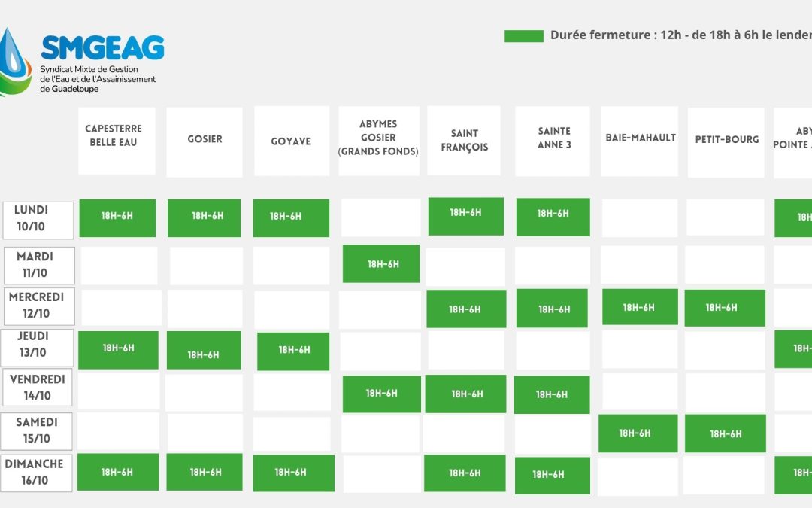The height and width of the screenshot is (508, 812).
Task: Select the Saint François column header
Action: (464, 141)
